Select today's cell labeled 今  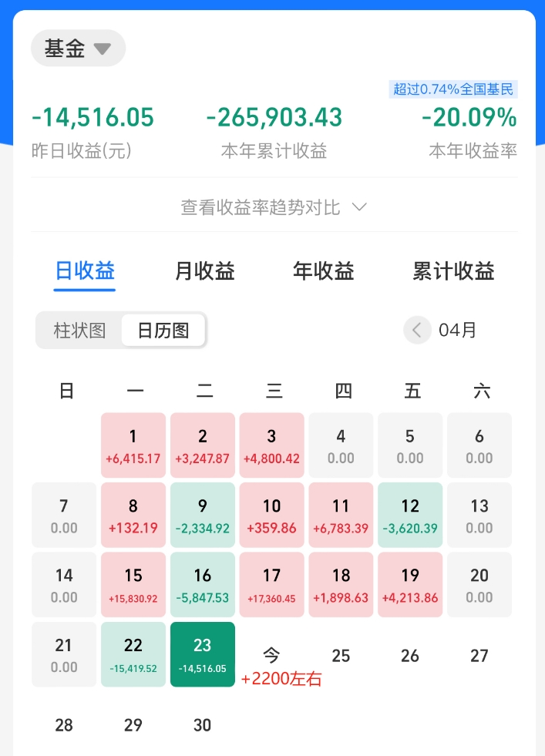[x=271, y=655]
